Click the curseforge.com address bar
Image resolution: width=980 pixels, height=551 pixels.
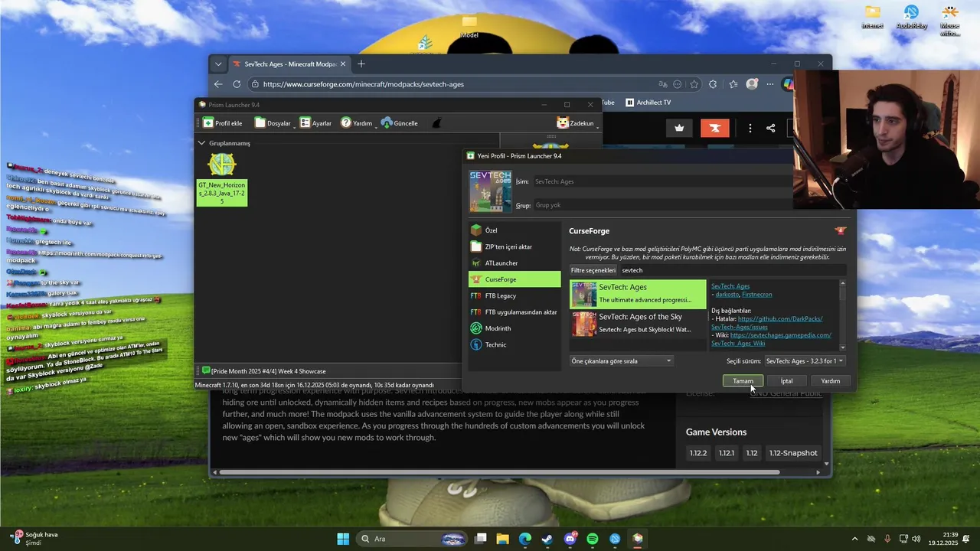coord(452,84)
